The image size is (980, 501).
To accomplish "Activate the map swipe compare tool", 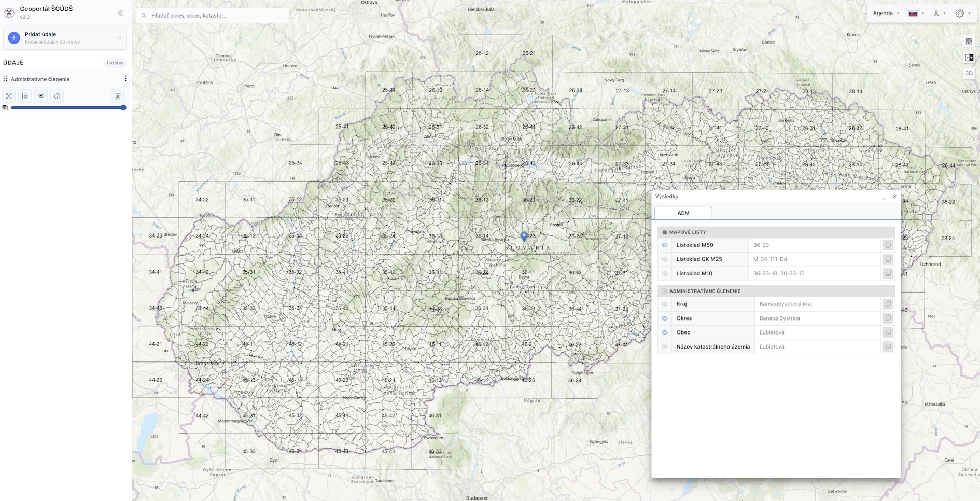I will click(969, 58).
